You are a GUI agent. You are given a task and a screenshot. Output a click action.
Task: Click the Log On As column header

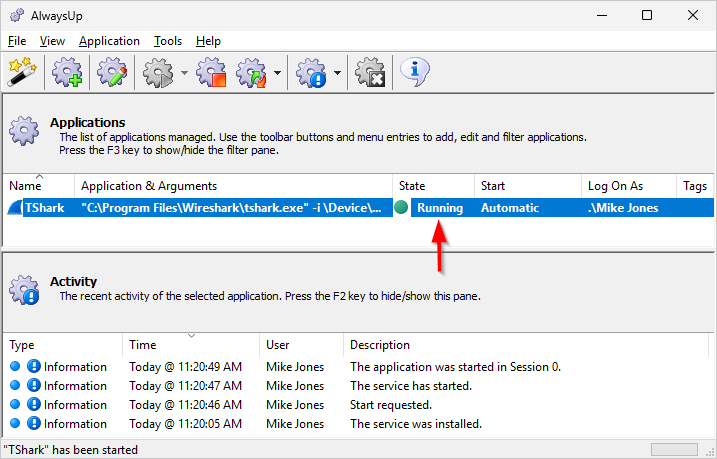[x=615, y=186]
